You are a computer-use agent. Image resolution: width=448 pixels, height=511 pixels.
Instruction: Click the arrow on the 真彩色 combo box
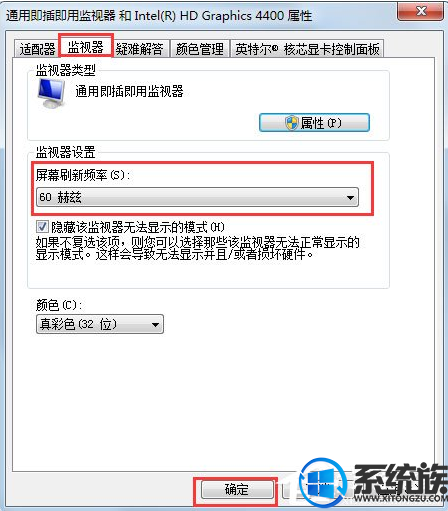[x=155, y=324]
